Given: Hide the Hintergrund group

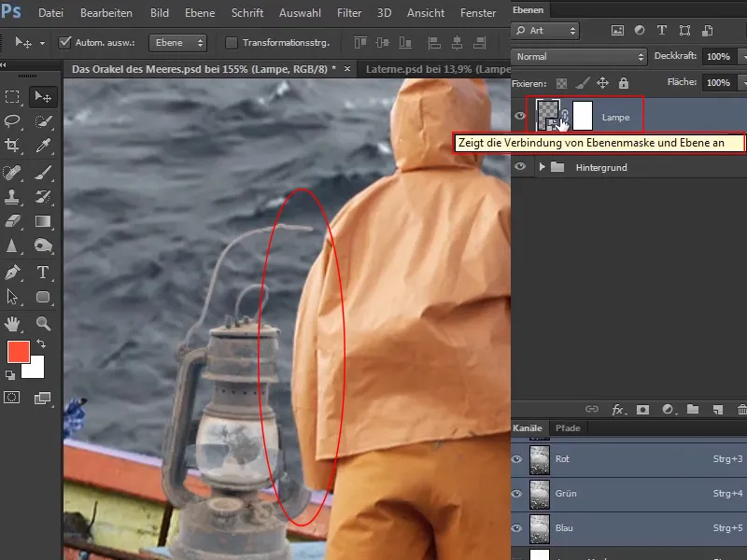Looking at the screenshot, I should (x=520, y=166).
